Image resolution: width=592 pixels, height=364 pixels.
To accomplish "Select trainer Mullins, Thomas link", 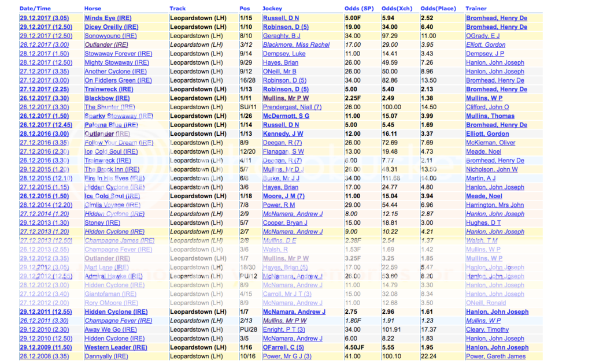I will [490, 116].
